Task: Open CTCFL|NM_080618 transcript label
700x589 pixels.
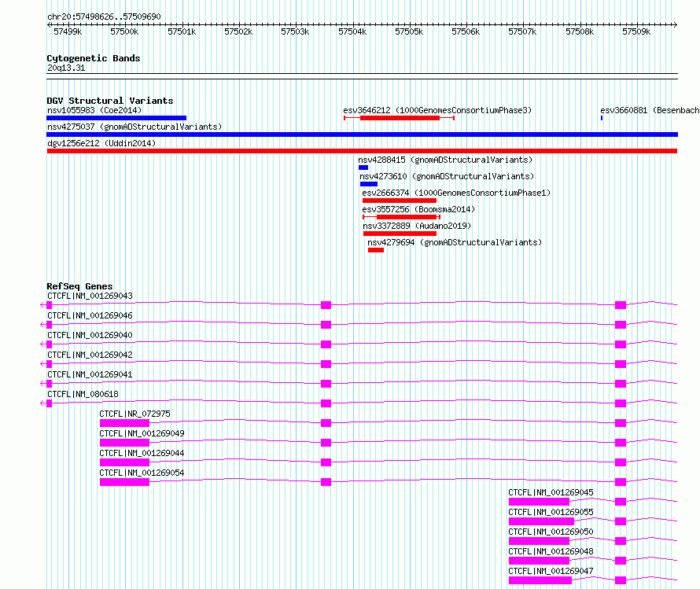Action: tap(83, 394)
